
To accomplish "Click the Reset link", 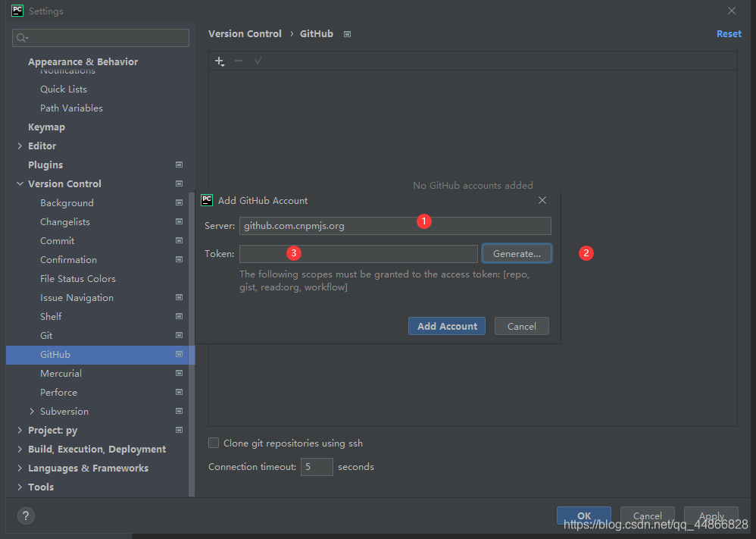I will (x=728, y=33).
